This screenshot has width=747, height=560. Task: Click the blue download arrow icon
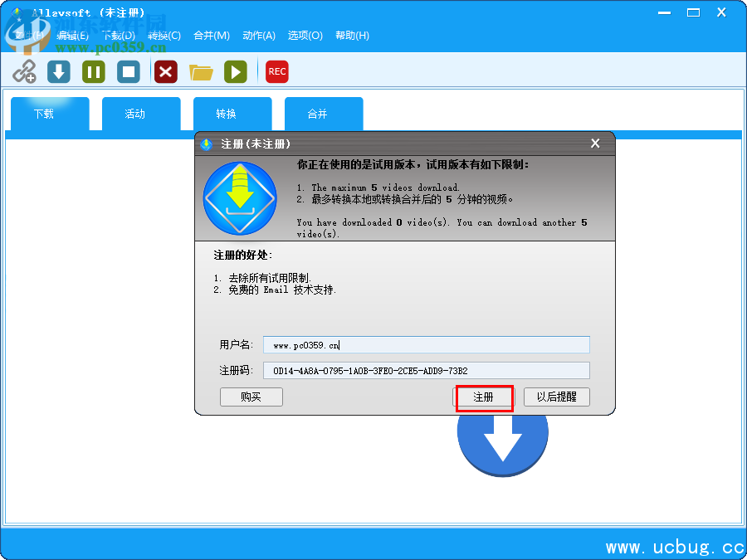(58, 71)
